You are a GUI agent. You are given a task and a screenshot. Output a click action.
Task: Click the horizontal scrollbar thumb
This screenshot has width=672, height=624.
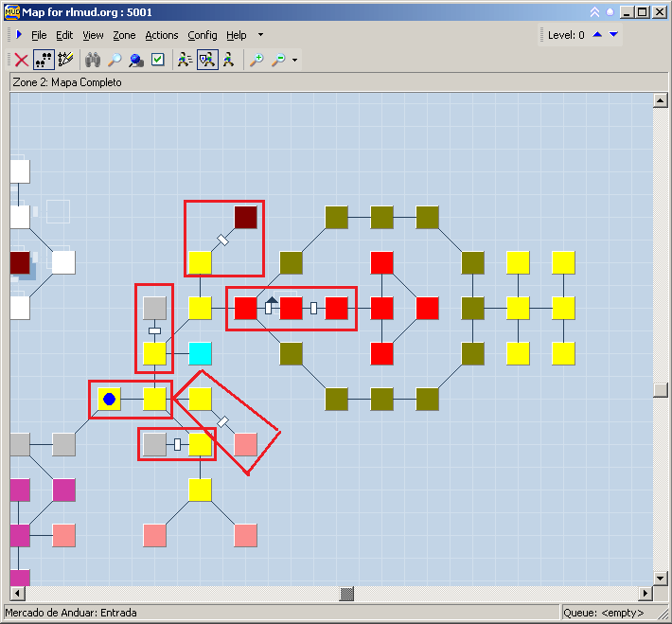346,594
